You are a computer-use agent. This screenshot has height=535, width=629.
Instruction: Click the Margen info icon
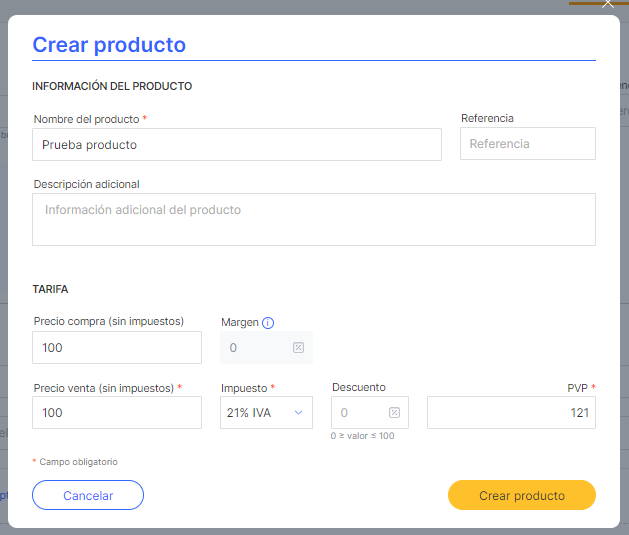[268, 323]
